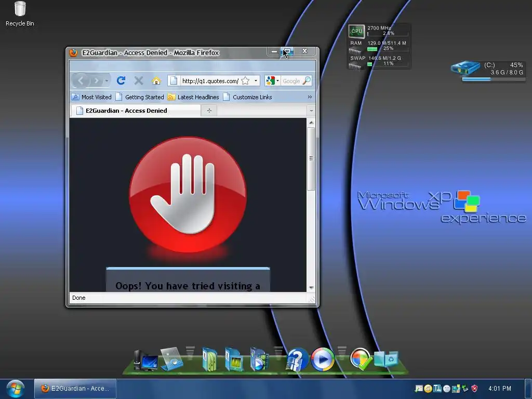Click the red security shield tray icon
This screenshot has height=399, width=532.
point(475,389)
